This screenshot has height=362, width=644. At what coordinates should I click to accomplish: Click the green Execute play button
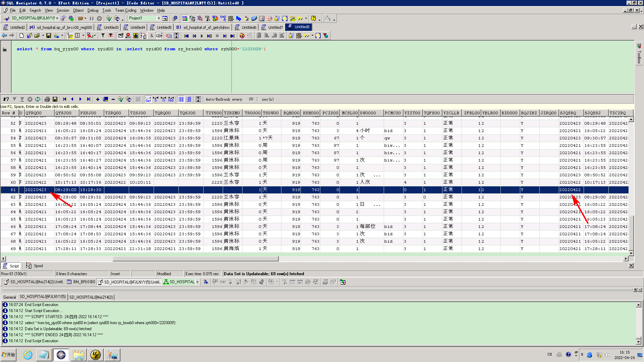click(x=202, y=36)
